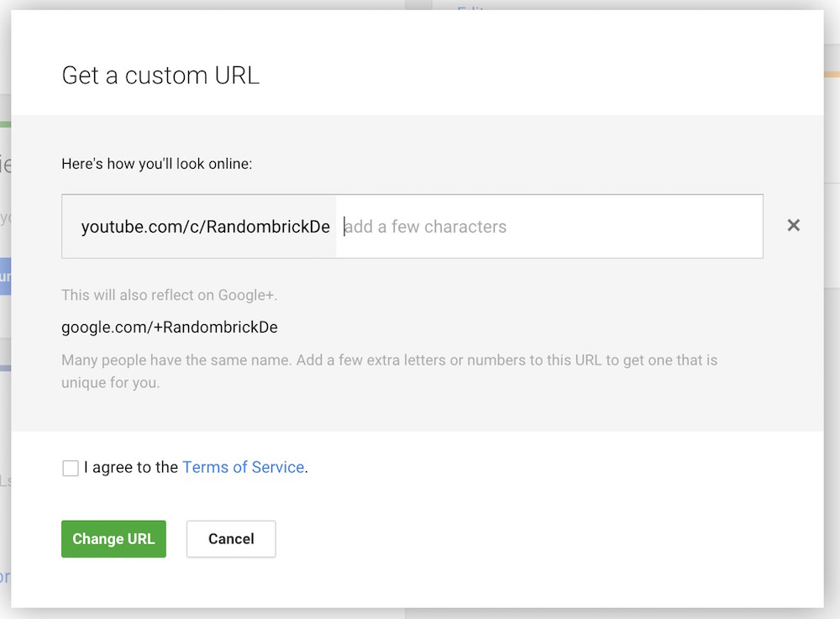840x619 pixels.
Task: Select the google.com/+RandombrickDe text
Action: [170, 328]
